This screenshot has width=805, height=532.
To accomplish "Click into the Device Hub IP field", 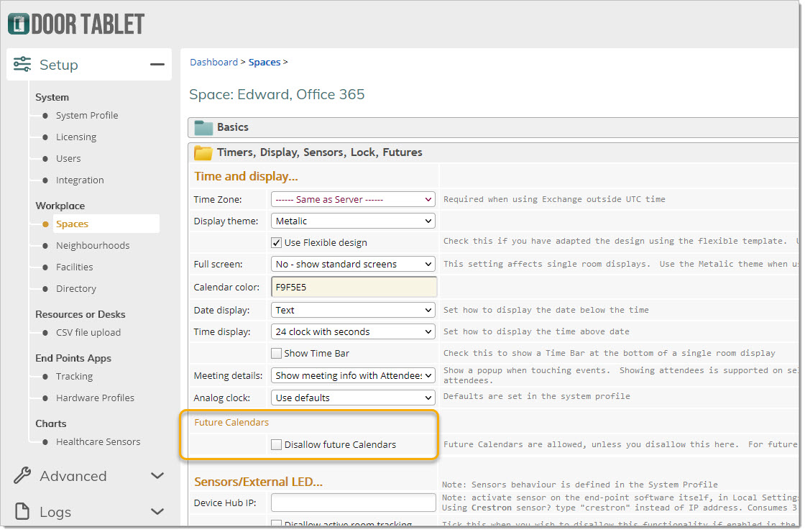I will pos(353,503).
